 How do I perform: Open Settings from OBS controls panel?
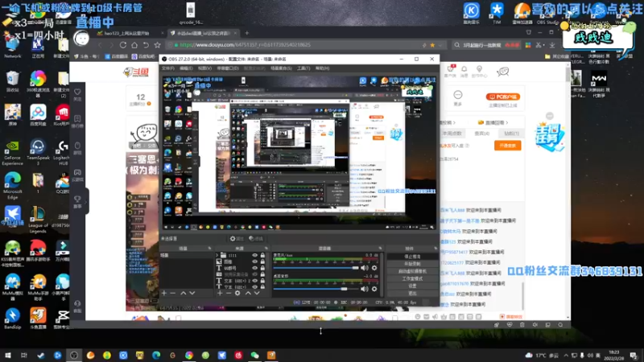(412, 286)
